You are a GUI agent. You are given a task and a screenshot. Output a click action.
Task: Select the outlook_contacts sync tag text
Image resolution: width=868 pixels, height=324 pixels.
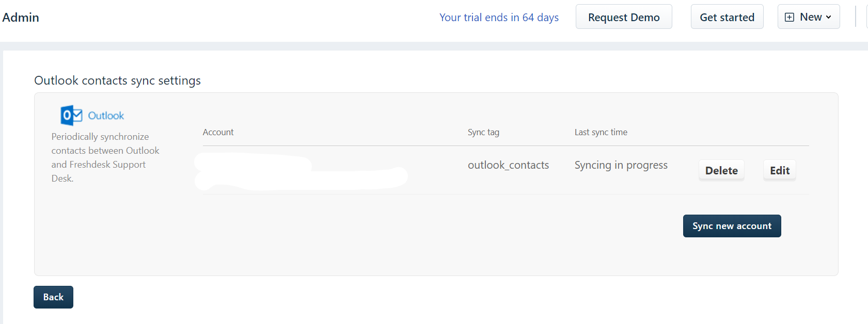pyautogui.click(x=508, y=165)
